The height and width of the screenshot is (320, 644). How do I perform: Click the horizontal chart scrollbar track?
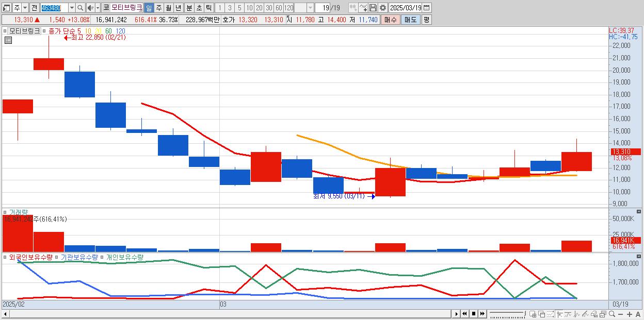coord(230,314)
